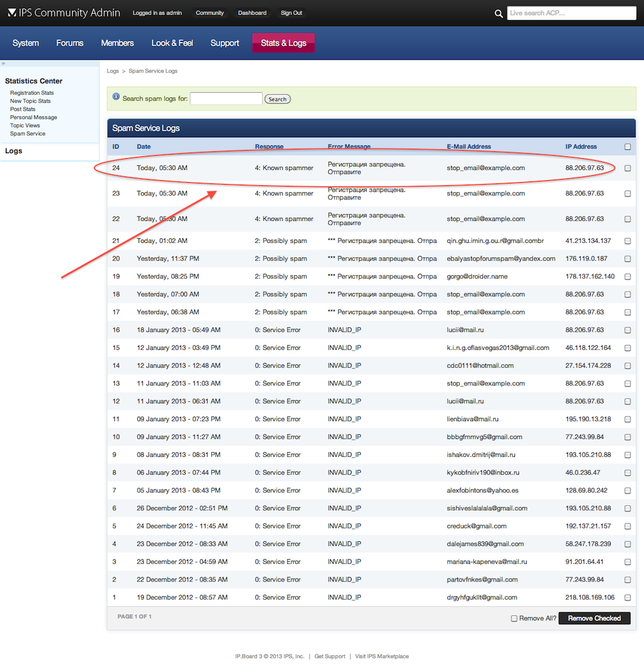Check the box for log entry 21
This screenshot has width=644, height=672.
(x=628, y=241)
